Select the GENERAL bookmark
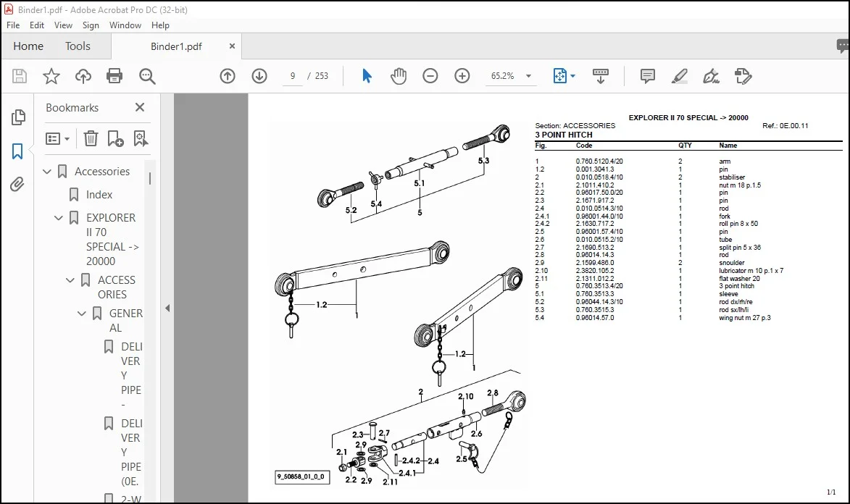The image size is (850, 504). [126, 320]
